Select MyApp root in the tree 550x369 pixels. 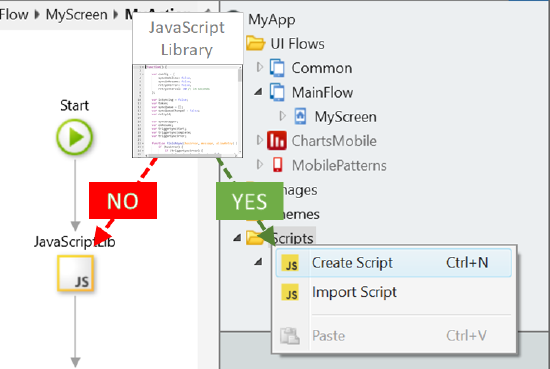[x=272, y=20]
